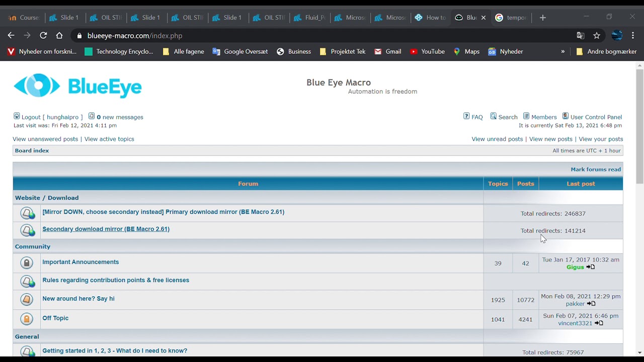Open Secondary download mirror (BE Macro 2.61)

tap(106, 229)
